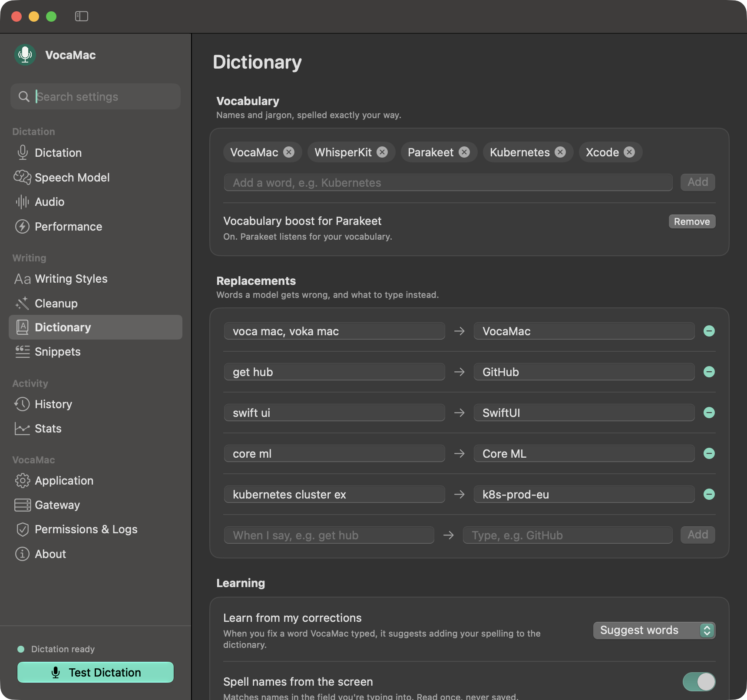Open the Cleanup section
Screen dimensions: 747x700
tap(96, 304)
